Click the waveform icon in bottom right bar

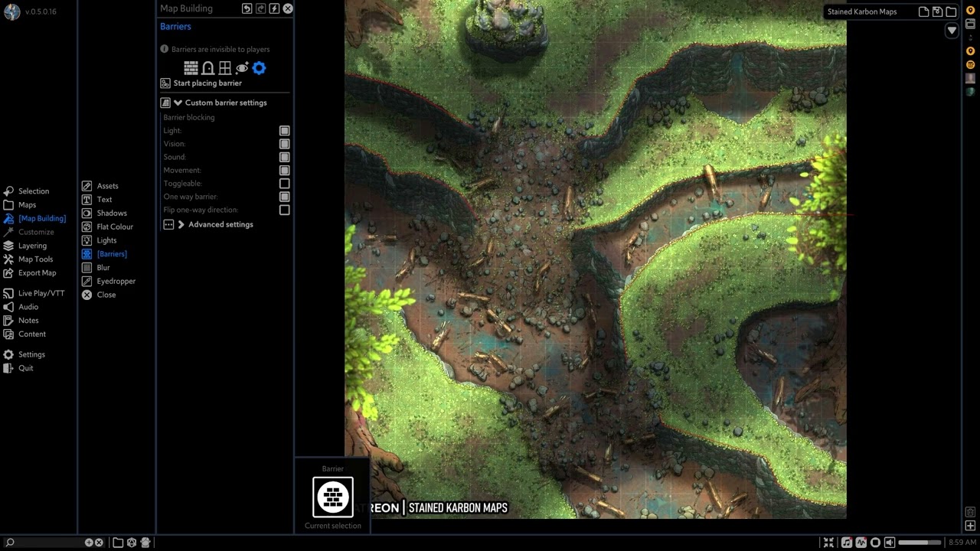click(861, 543)
